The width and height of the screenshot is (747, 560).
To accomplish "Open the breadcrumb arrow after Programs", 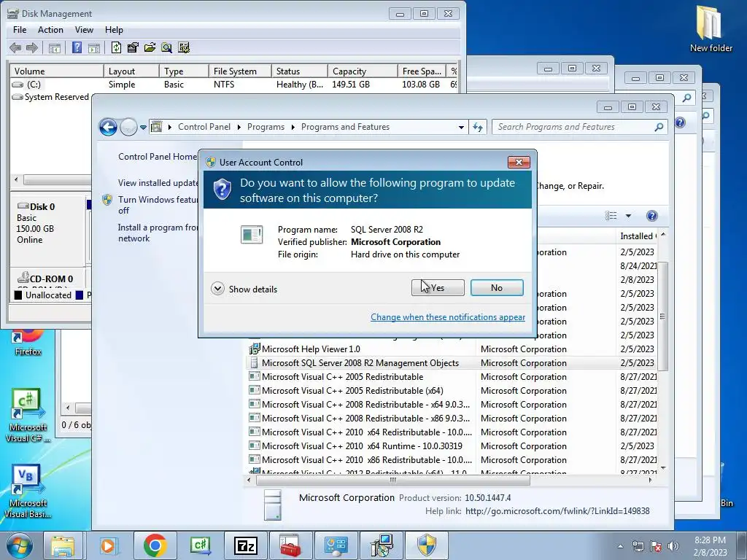I will point(293,127).
